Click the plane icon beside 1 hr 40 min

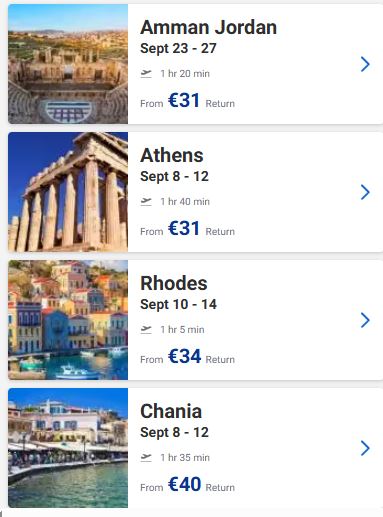coord(146,201)
